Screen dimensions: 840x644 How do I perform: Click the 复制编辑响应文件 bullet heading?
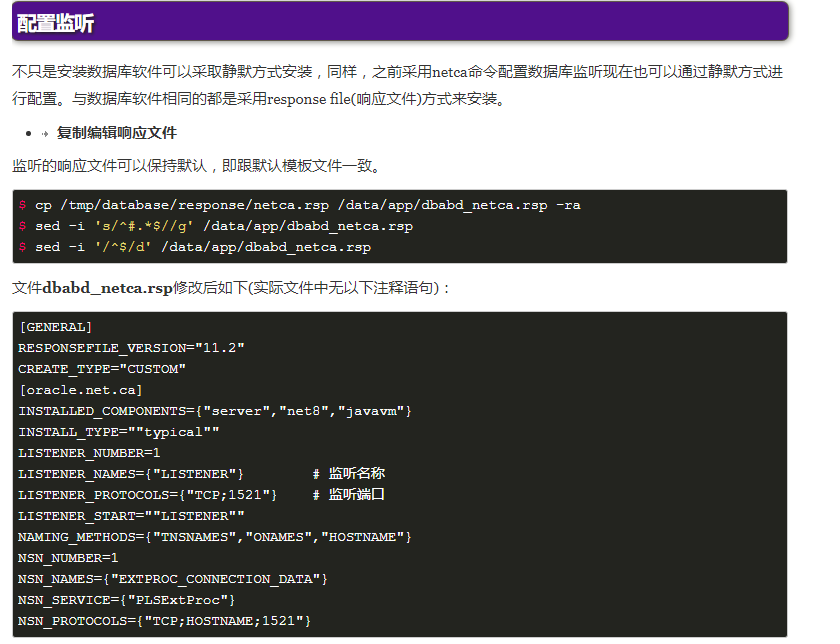(x=117, y=133)
